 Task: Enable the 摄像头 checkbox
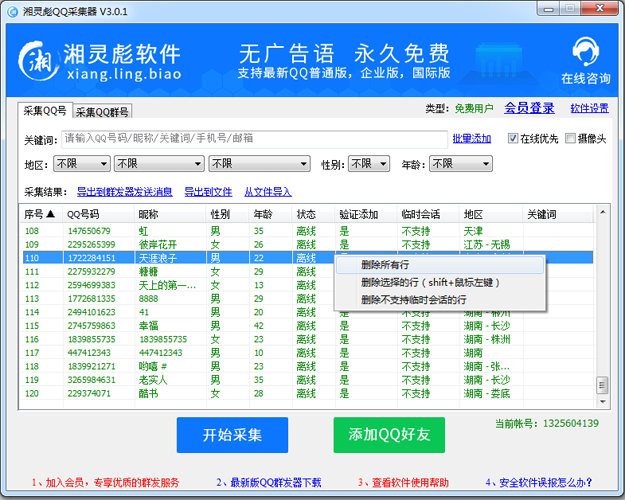tap(570, 138)
